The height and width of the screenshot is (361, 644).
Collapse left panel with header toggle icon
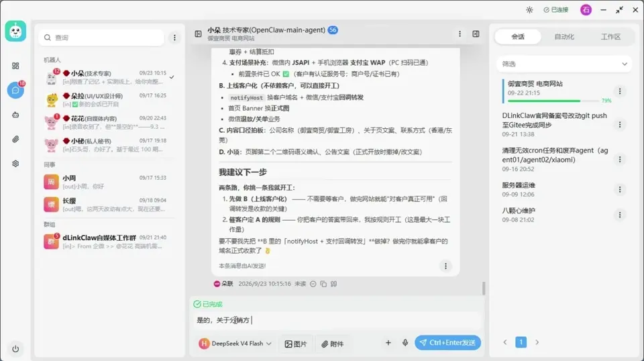pos(198,34)
